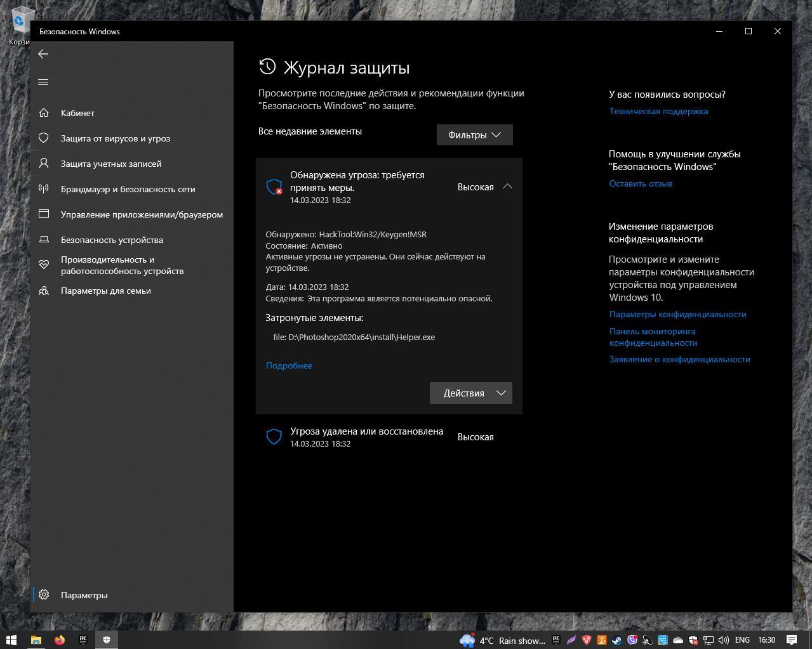
Task: Open the volume control tray icon
Action: pyautogui.click(x=724, y=640)
